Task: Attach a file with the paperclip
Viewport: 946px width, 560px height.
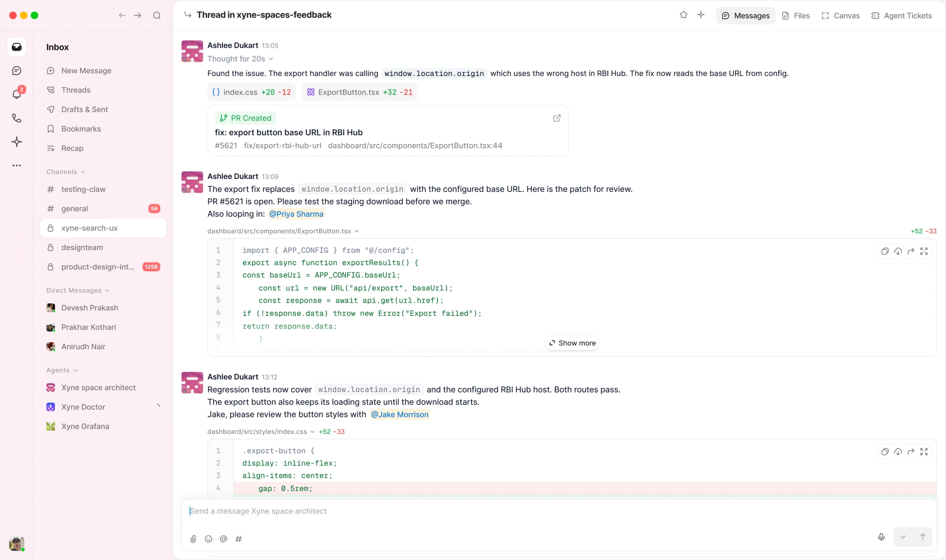Action: [x=193, y=539]
